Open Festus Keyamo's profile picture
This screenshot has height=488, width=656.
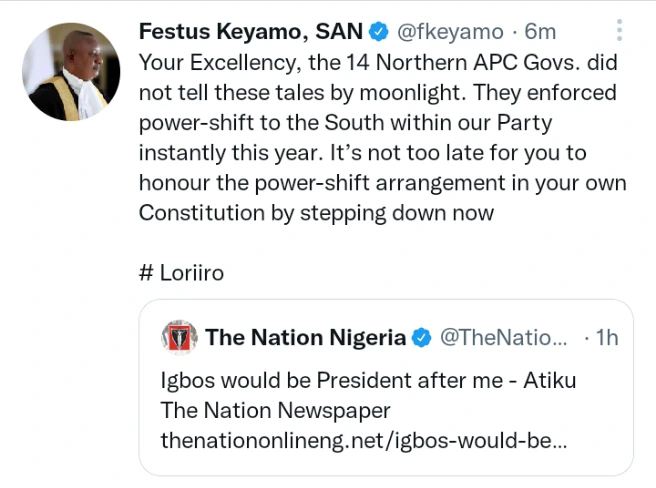(72, 72)
